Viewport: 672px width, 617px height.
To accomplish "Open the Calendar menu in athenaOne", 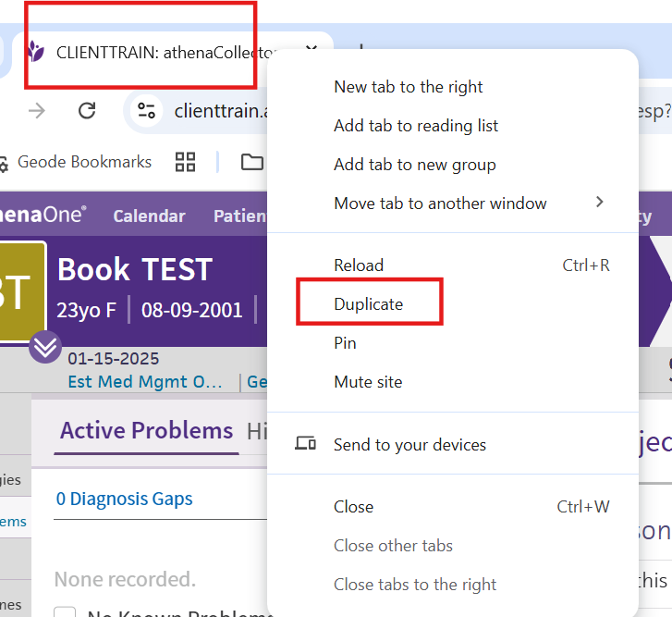I will coord(149,216).
